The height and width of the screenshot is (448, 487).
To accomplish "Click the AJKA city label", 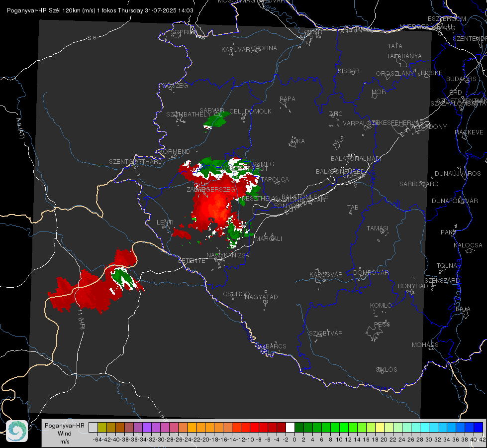I will (x=297, y=141).
